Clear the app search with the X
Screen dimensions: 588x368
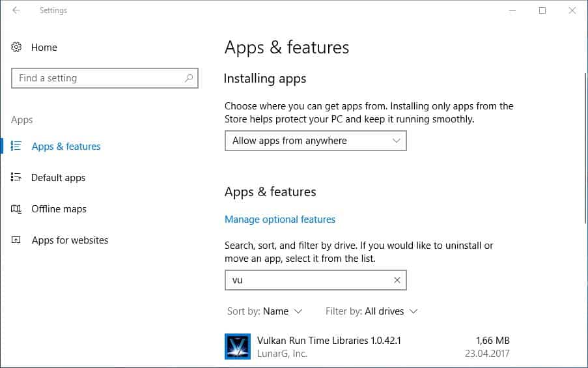click(x=397, y=280)
